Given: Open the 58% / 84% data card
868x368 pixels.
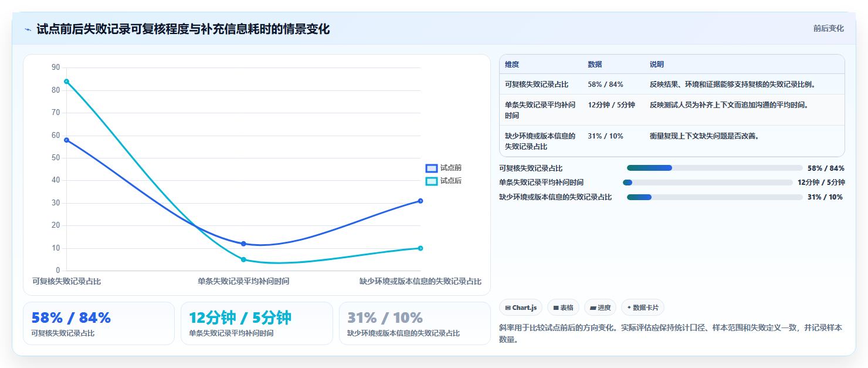Looking at the screenshot, I should pyautogui.click(x=99, y=323).
